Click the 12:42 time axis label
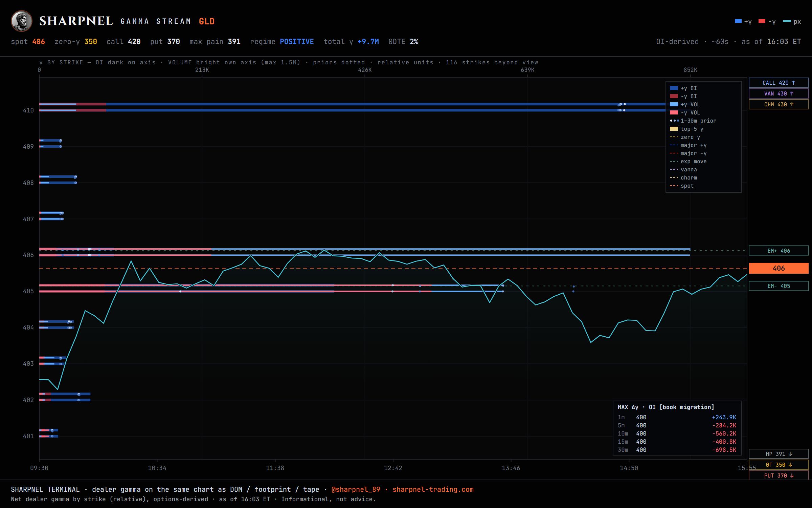This screenshot has width=812, height=508. pyautogui.click(x=393, y=468)
